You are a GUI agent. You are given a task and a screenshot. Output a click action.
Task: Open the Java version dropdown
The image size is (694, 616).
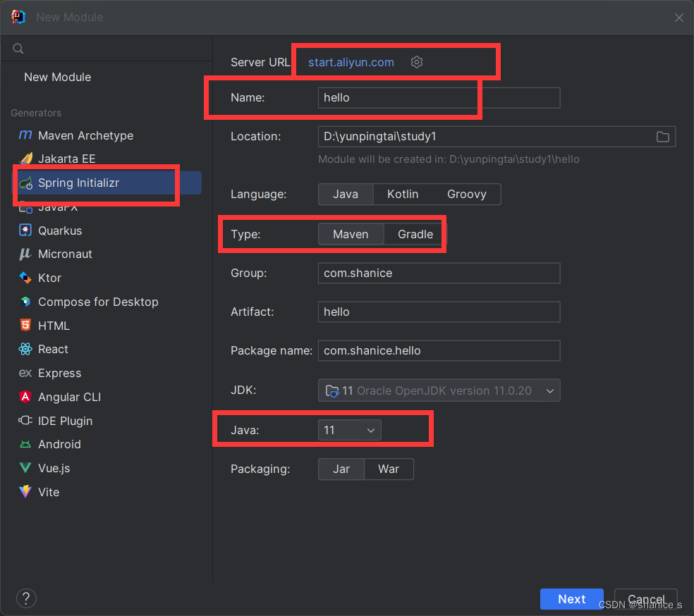point(349,429)
